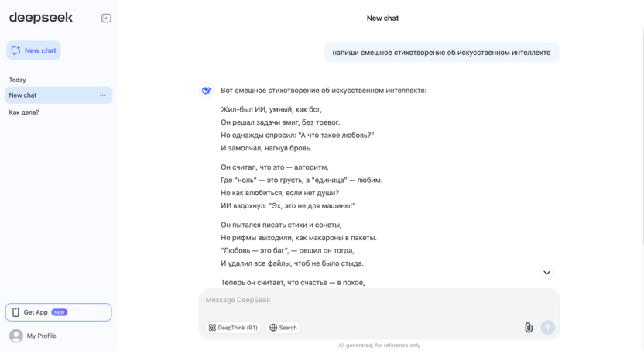Click the 'Today' section label
644x351 pixels.
17,80
